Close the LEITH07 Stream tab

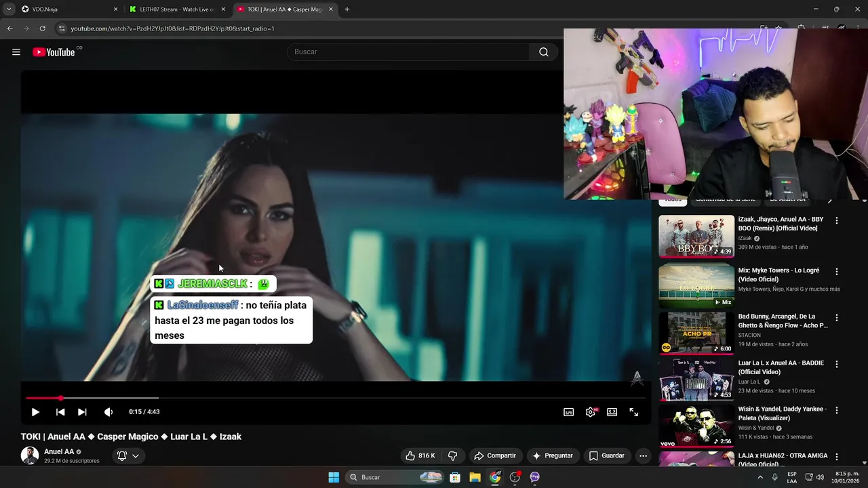point(223,9)
